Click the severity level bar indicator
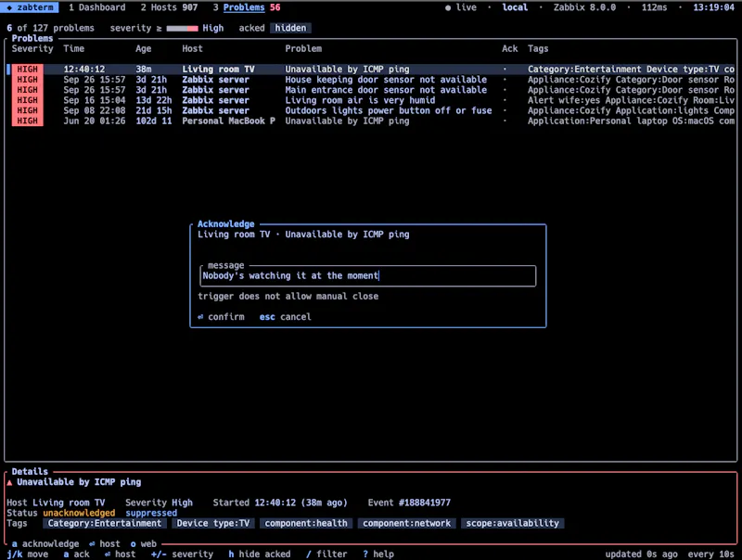742x560 pixels. coord(182,29)
